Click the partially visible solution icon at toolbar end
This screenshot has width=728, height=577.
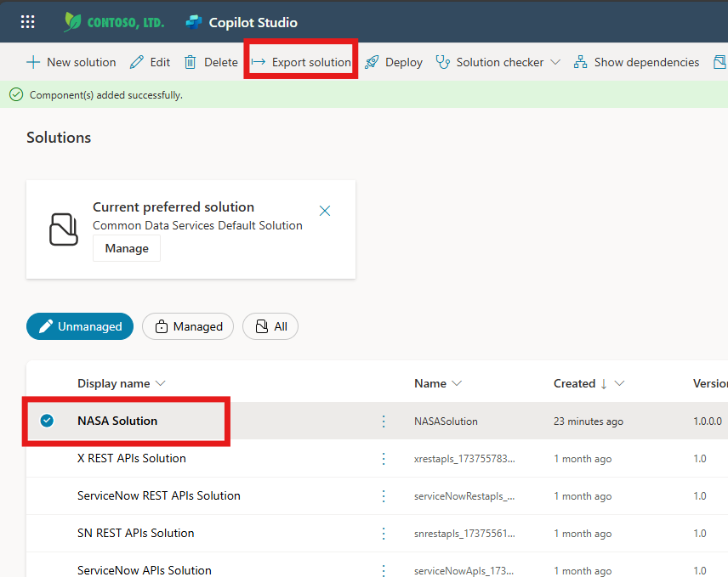720,62
